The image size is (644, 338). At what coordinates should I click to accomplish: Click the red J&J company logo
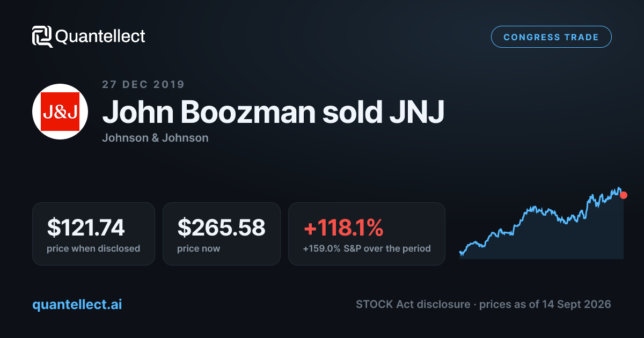[x=60, y=112]
